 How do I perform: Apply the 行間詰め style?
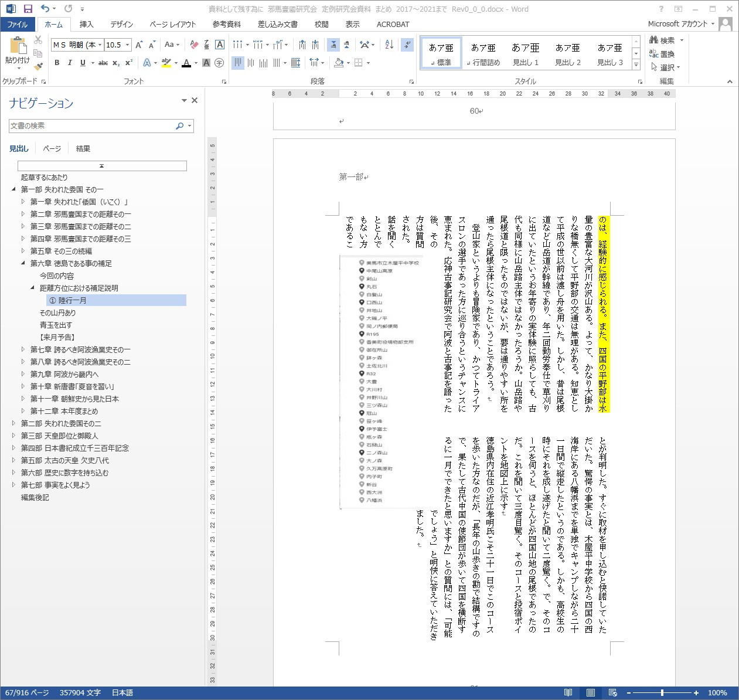[483, 54]
